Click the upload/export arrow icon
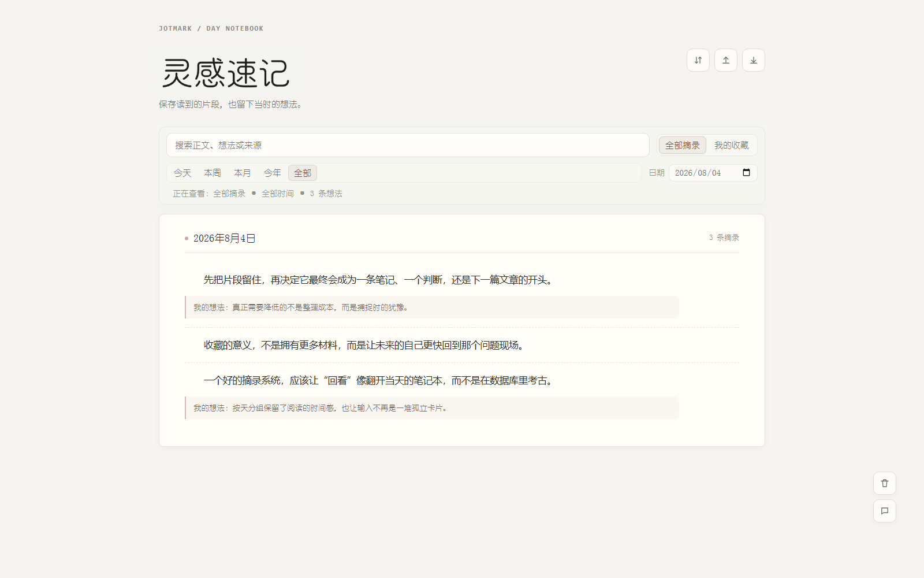 click(x=726, y=60)
